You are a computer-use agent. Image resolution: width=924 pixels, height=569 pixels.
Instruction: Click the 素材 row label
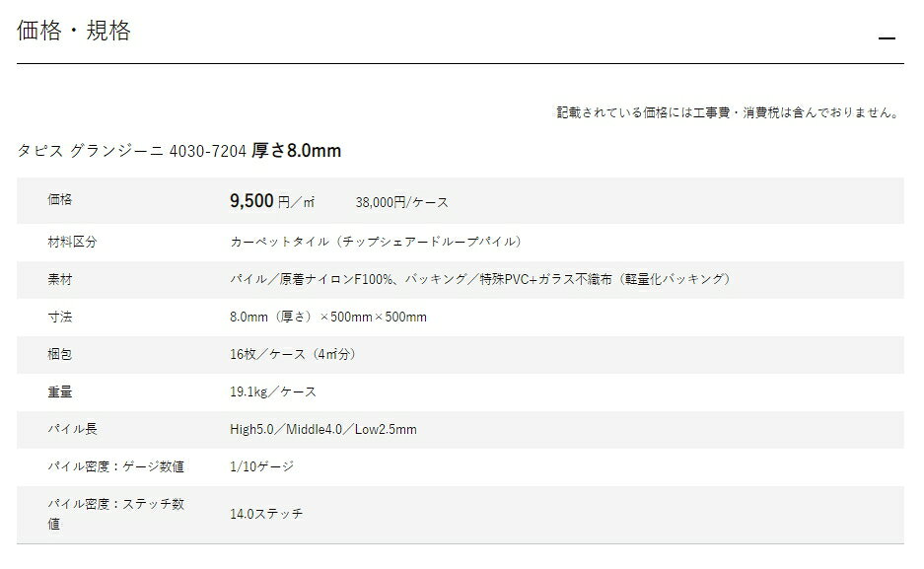click(x=59, y=279)
